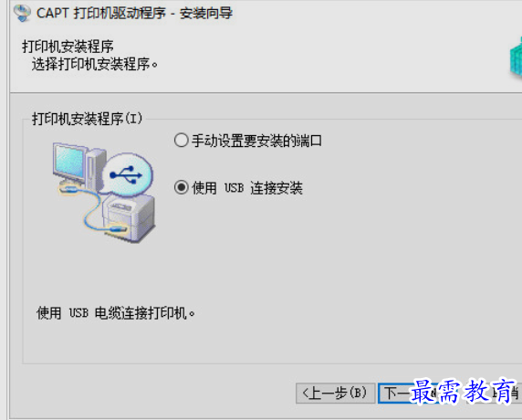Select the 使用 USB 连接安装 radio button

[x=181, y=187]
